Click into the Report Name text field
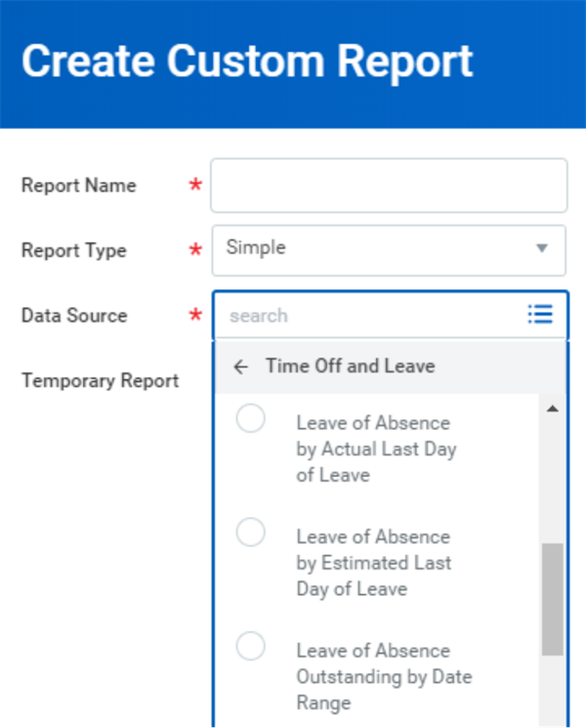The image size is (586, 728). [x=389, y=186]
